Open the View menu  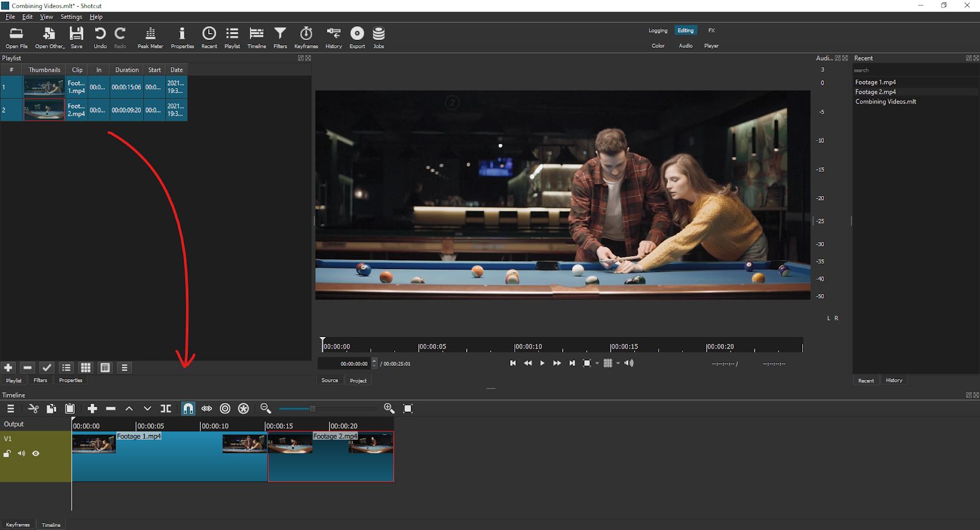[x=47, y=17]
